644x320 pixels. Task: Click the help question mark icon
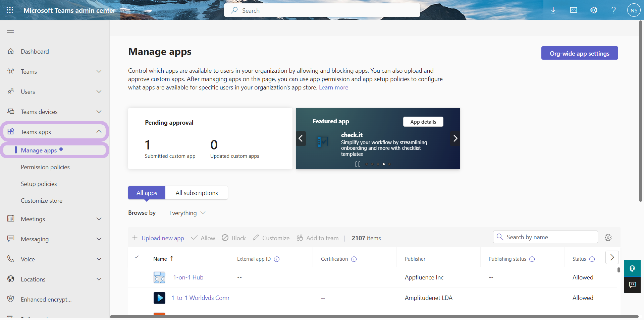(613, 10)
